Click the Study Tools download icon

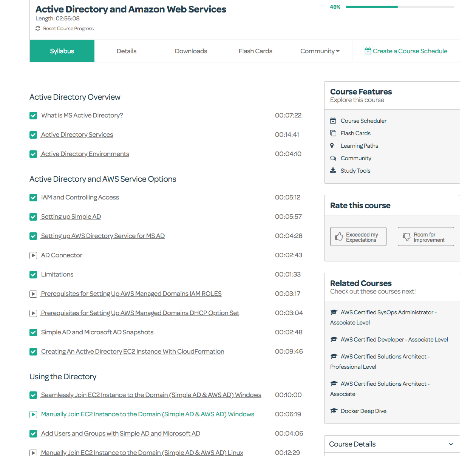[x=333, y=170]
